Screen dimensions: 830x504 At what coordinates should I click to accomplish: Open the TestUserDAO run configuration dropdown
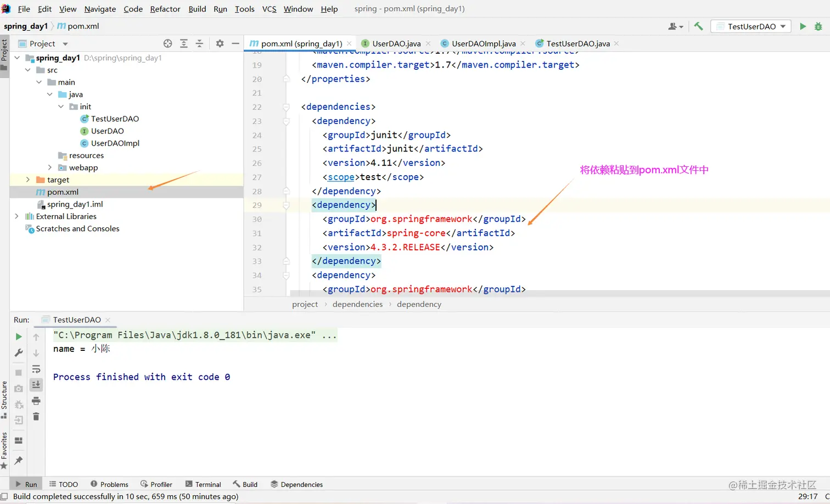pos(751,26)
